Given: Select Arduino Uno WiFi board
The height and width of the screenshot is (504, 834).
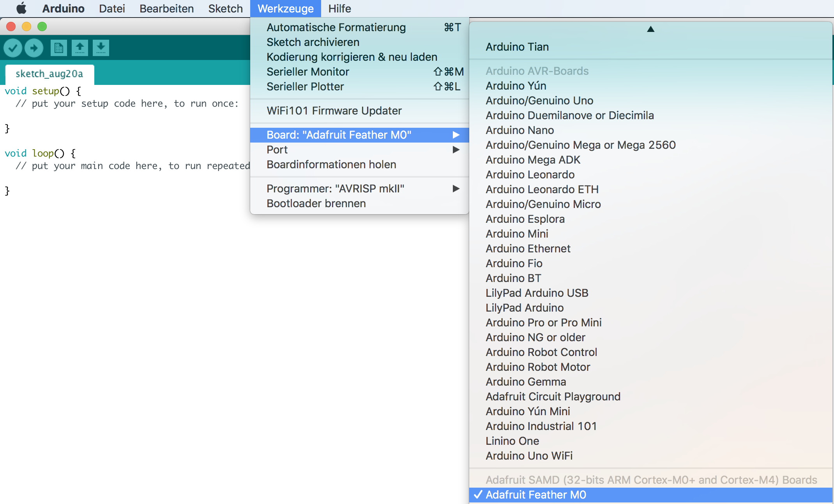Looking at the screenshot, I should pos(650,456).
